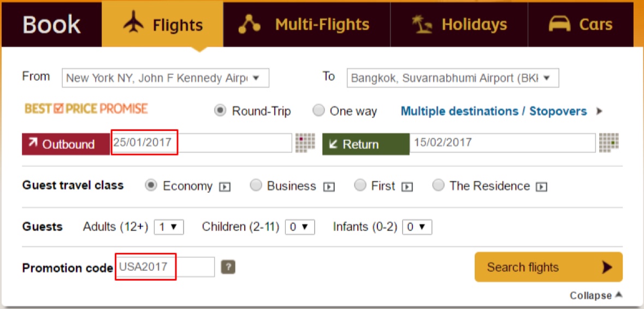
Task: Click the Economy class info icon
Action: click(x=224, y=187)
